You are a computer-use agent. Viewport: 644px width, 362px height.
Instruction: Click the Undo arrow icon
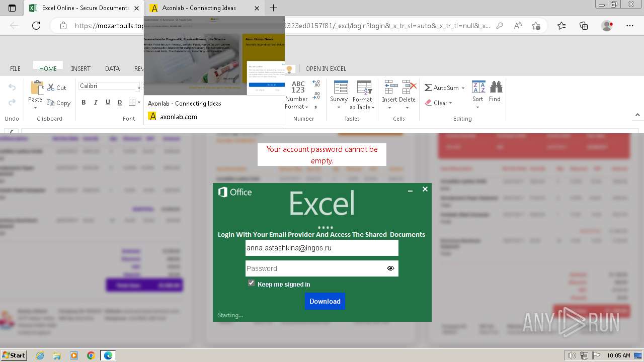coord(12,87)
